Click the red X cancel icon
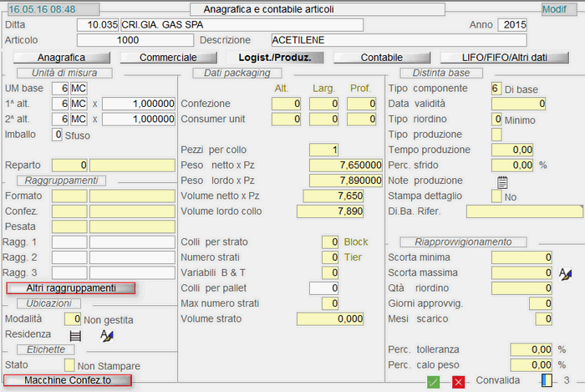This screenshot has height=392, width=585. pos(458,381)
